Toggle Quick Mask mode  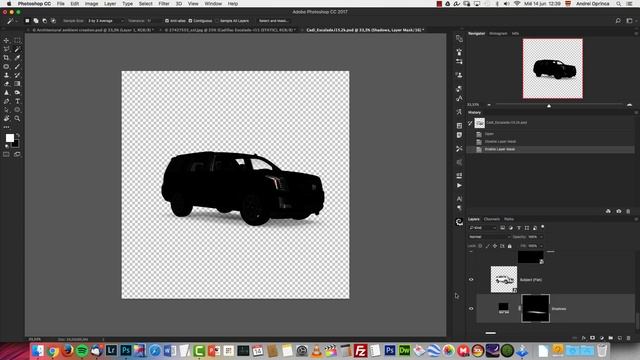click(x=7, y=154)
